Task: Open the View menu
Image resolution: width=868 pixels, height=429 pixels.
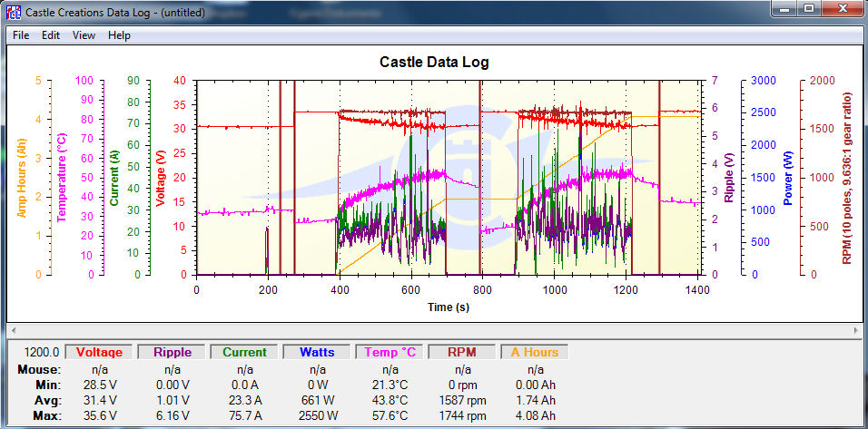Action: click(x=84, y=35)
